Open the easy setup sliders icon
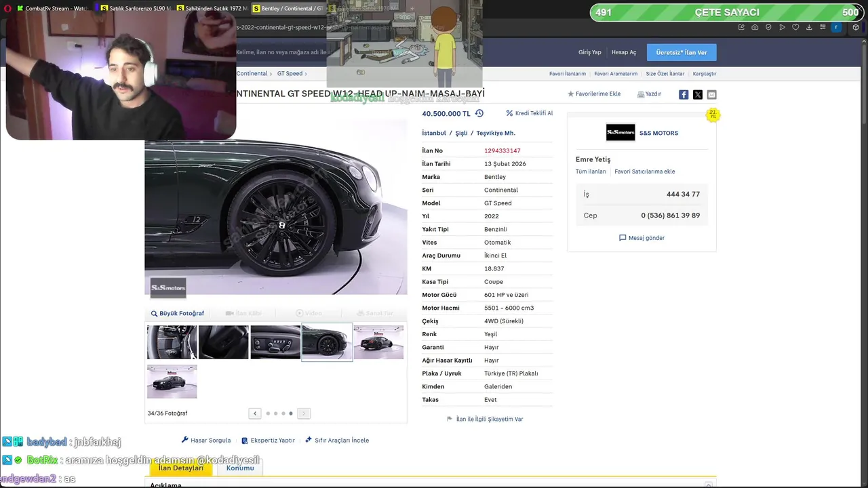868x488 pixels. point(823,27)
